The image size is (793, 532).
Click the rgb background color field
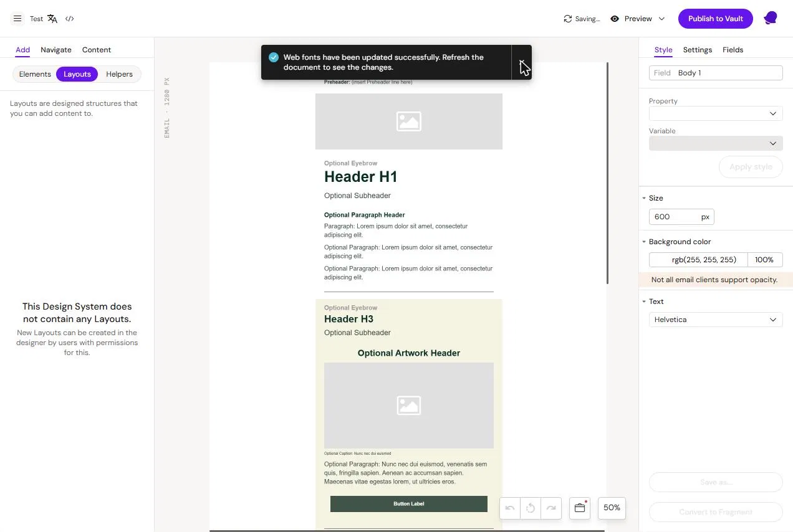[698, 260]
